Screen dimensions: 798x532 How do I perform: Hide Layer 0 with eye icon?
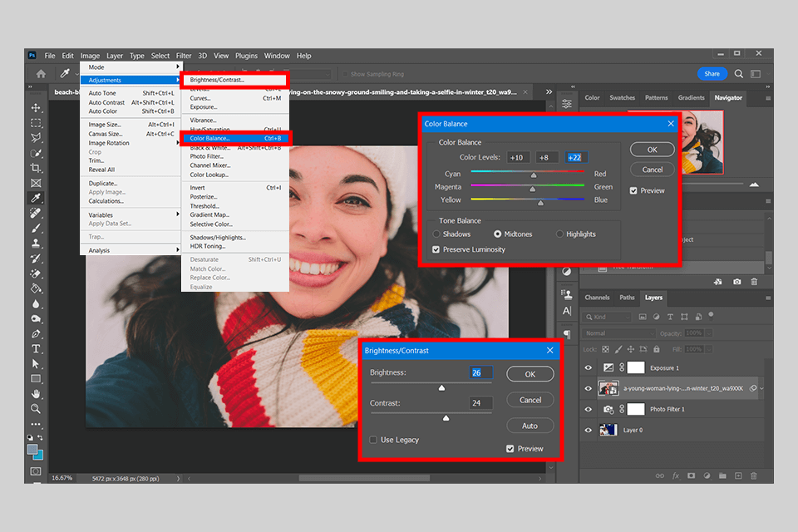pyautogui.click(x=589, y=431)
